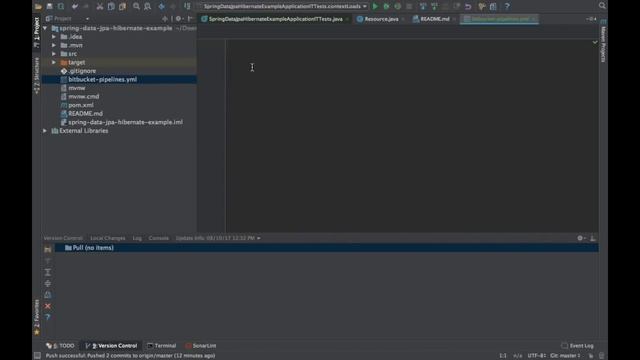Click Expand All icon in Update Info toolbar
This screenshot has height=360, width=640.
coord(48,272)
